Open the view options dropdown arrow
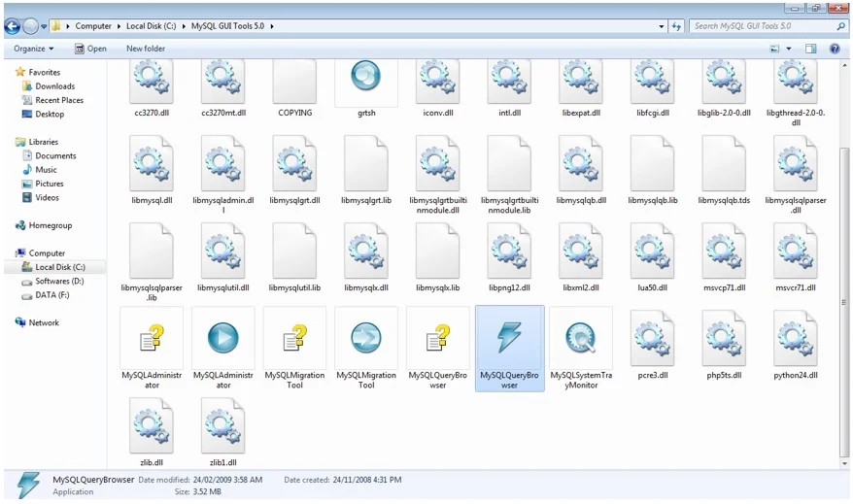Viewport: 853px width, 504px height. [x=789, y=49]
